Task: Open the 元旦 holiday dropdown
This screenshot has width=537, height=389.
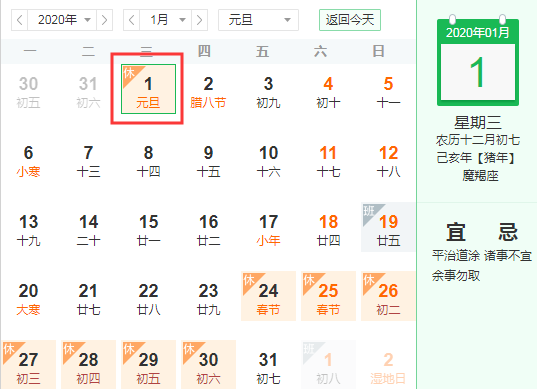Action: point(259,20)
